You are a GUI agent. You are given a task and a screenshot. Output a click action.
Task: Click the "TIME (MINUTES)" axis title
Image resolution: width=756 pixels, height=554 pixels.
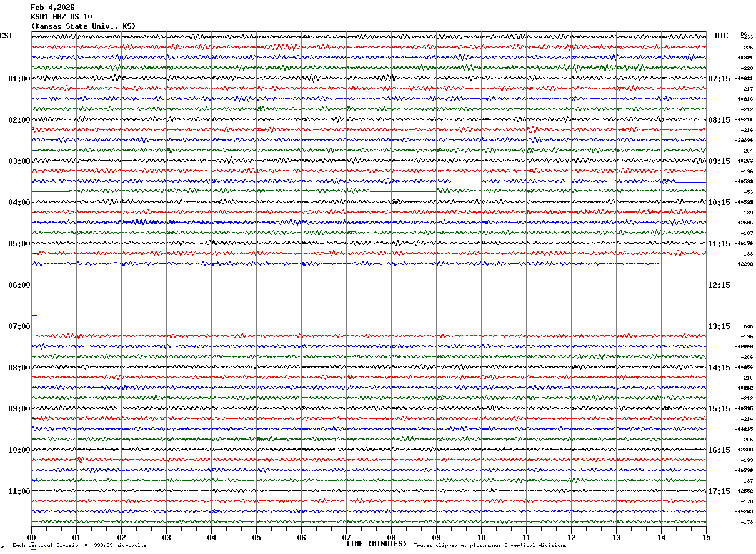[x=376, y=544]
